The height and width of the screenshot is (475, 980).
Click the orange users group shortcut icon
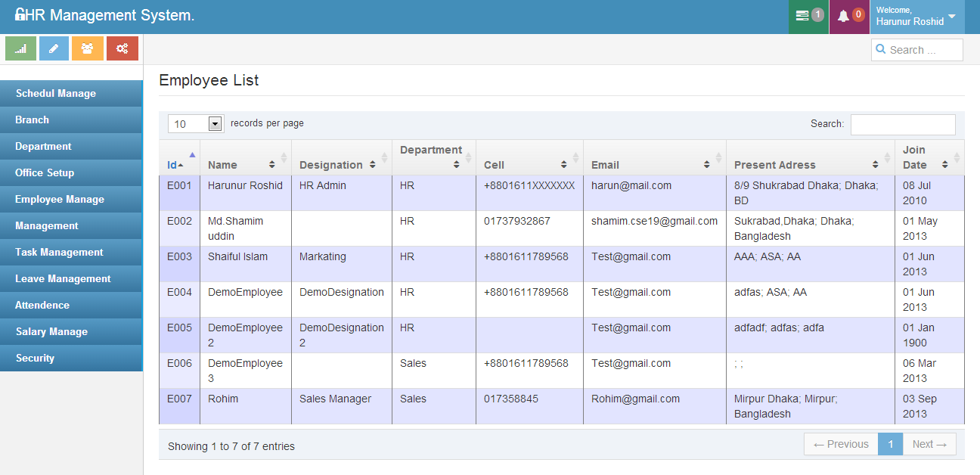tap(88, 48)
